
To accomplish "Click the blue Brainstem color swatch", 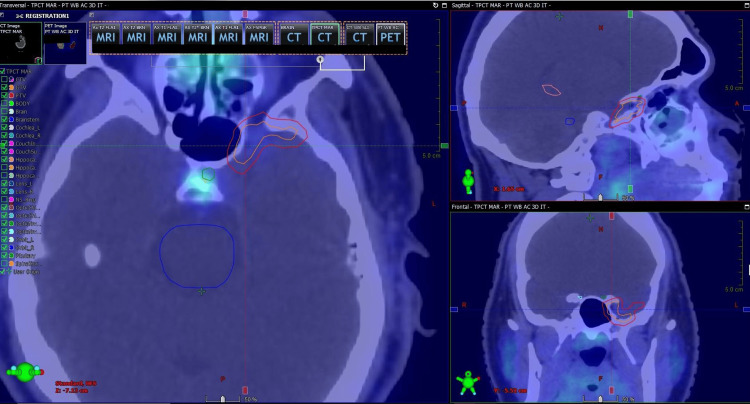I will (11, 120).
